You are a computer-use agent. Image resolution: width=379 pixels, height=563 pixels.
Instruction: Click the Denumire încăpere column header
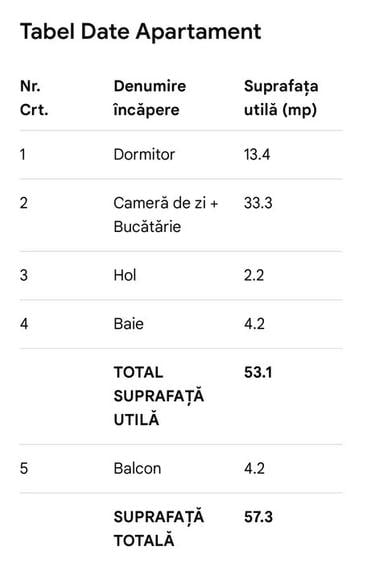(x=150, y=98)
